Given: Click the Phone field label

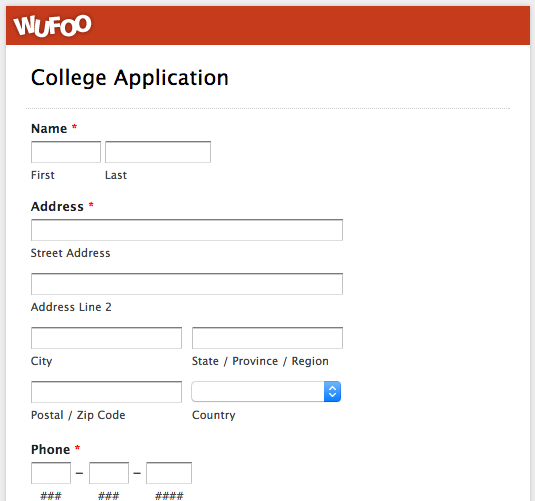Looking at the screenshot, I should [50, 449].
